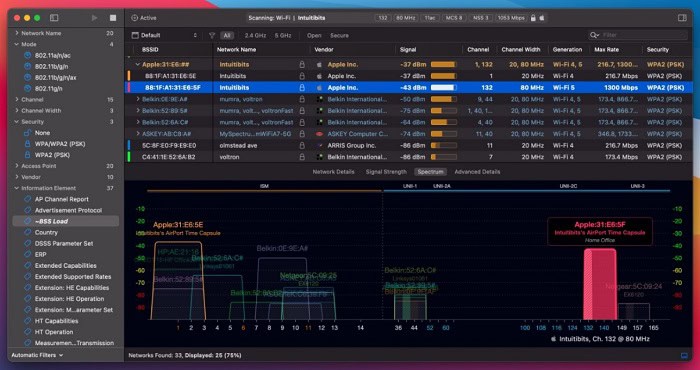Click the 802.11g/n mode icon
This screenshot has height=370, width=700.
(28, 88)
